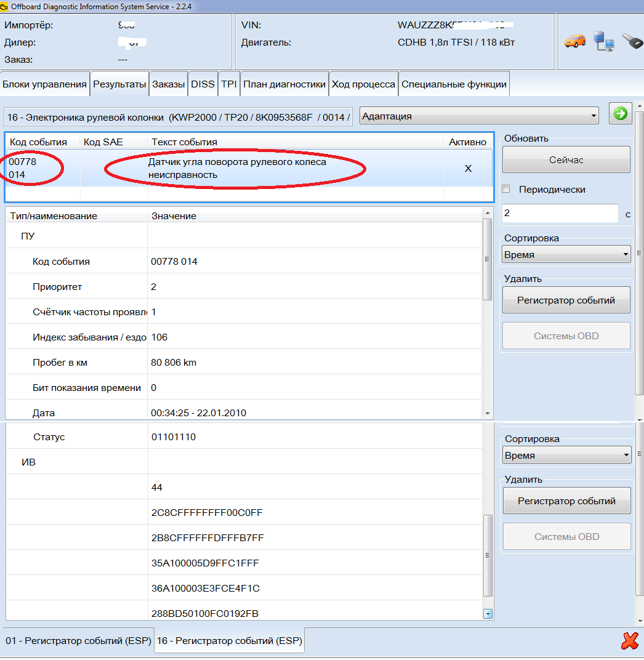Image resolution: width=644 pixels, height=660 pixels.
Task: Click the blue scroll-down icon in hex list
Action: coord(488,614)
